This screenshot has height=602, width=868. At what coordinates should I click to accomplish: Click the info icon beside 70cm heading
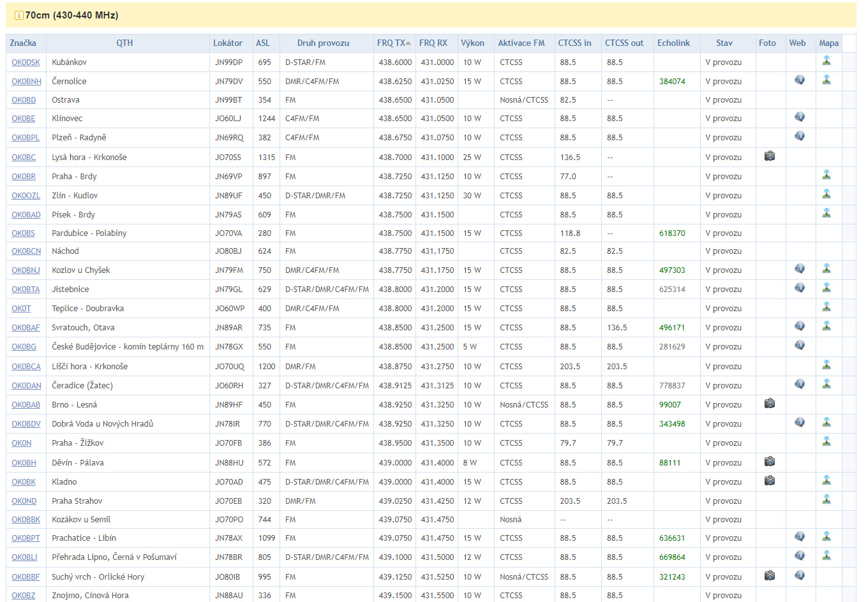(19, 15)
